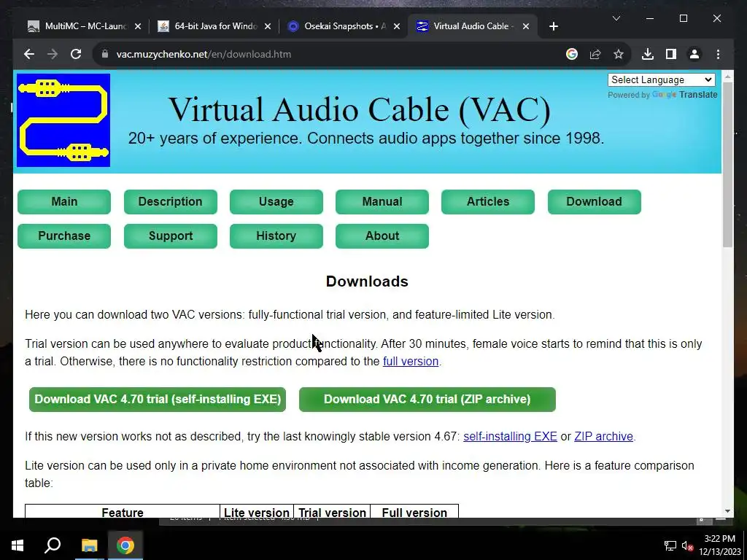Image resolution: width=747 pixels, height=560 pixels.
Task: Open the About page
Action: point(382,236)
